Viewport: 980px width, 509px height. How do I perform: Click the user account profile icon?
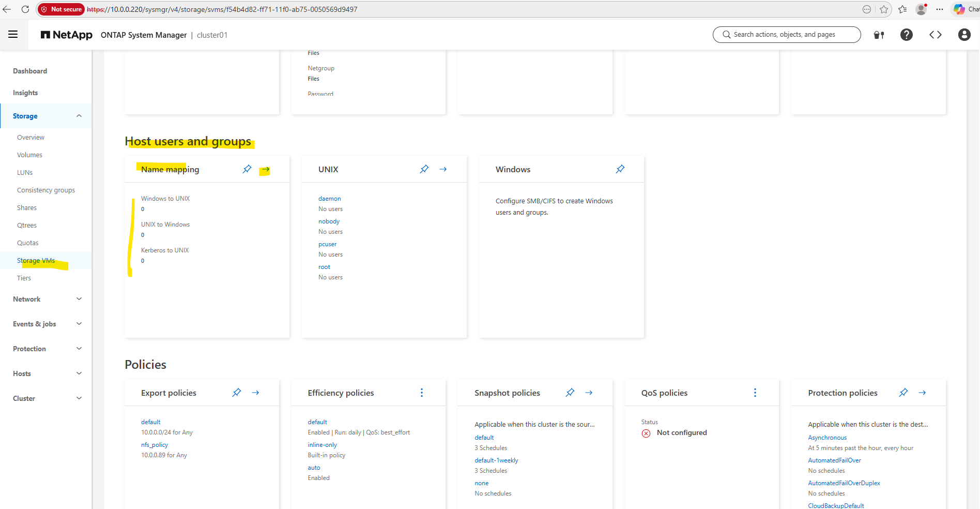point(964,35)
